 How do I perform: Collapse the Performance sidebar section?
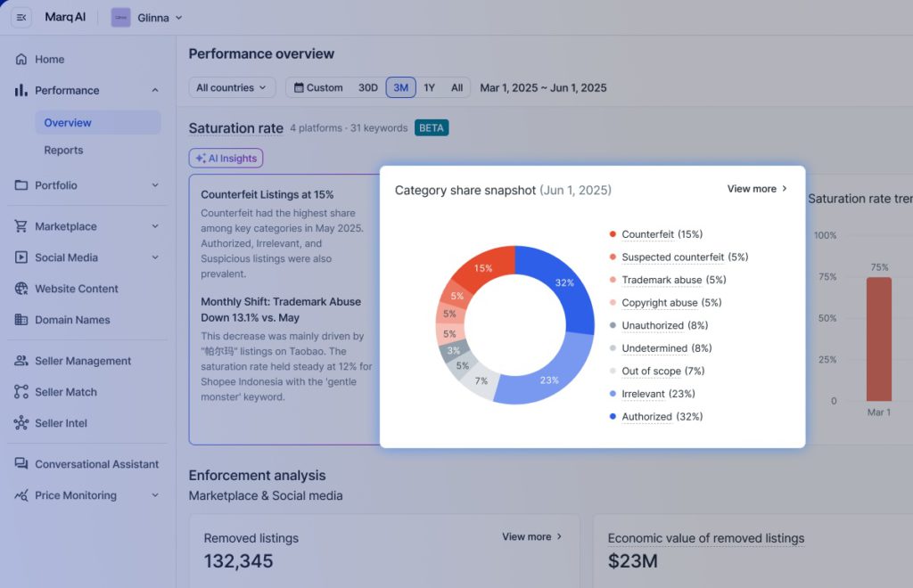click(x=155, y=91)
